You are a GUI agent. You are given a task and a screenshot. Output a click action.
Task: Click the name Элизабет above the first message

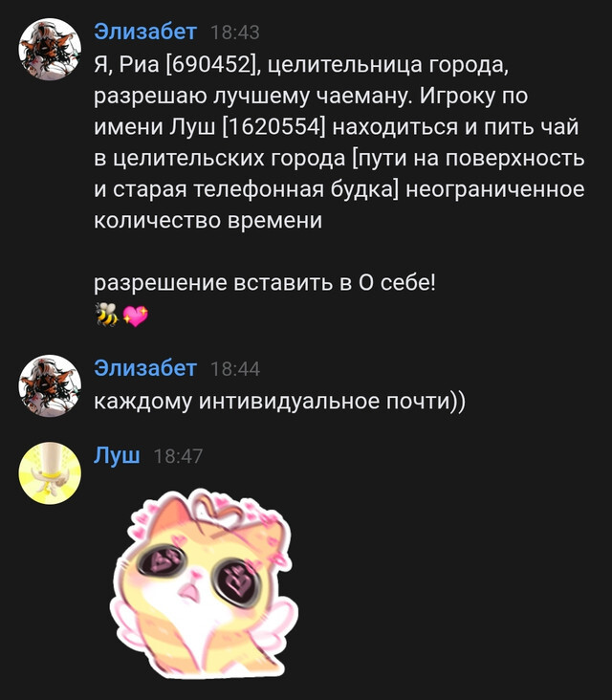pyautogui.click(x=145, y=33)
